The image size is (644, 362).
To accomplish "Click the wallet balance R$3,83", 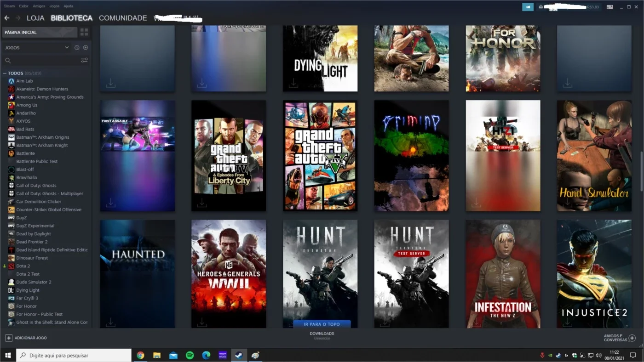I will click(593, 7).
